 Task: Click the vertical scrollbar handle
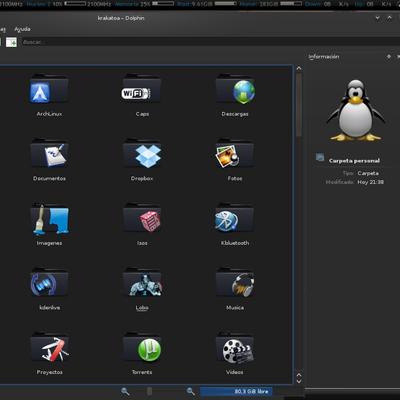click(x=299, y=104)
